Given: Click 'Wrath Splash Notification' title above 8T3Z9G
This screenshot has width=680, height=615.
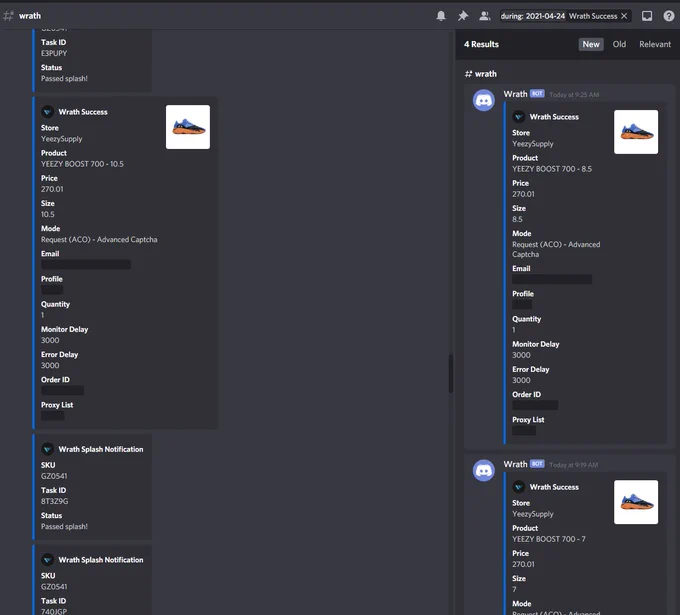Looking at the screenshot, I should (101, 449).
